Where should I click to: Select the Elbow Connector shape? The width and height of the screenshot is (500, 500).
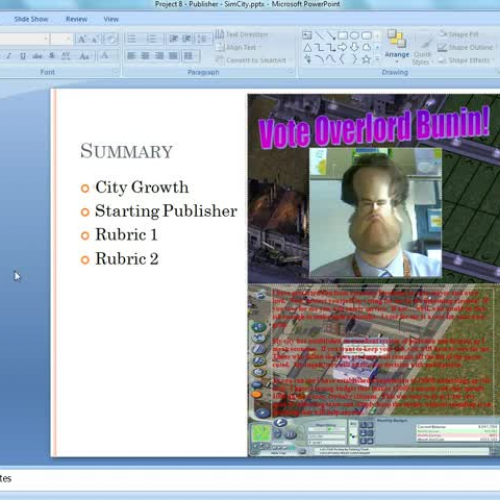(x=319, y=48)
